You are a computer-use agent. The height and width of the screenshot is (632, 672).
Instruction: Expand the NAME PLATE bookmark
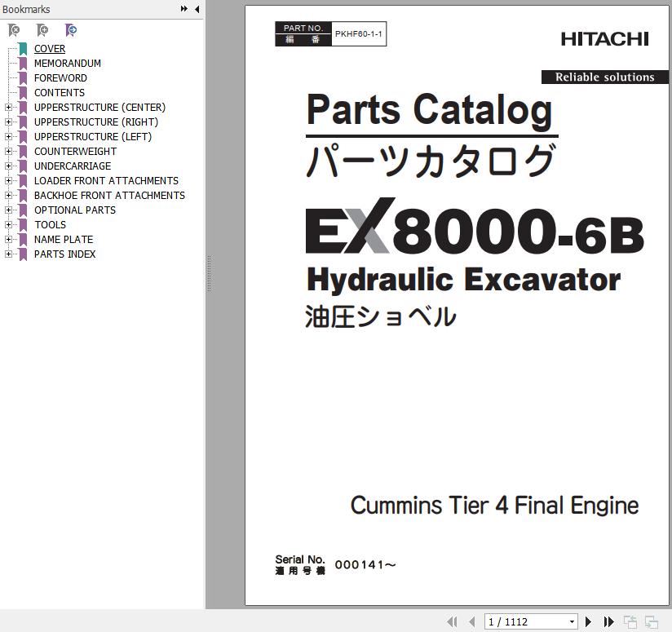(x=8, y=239)
